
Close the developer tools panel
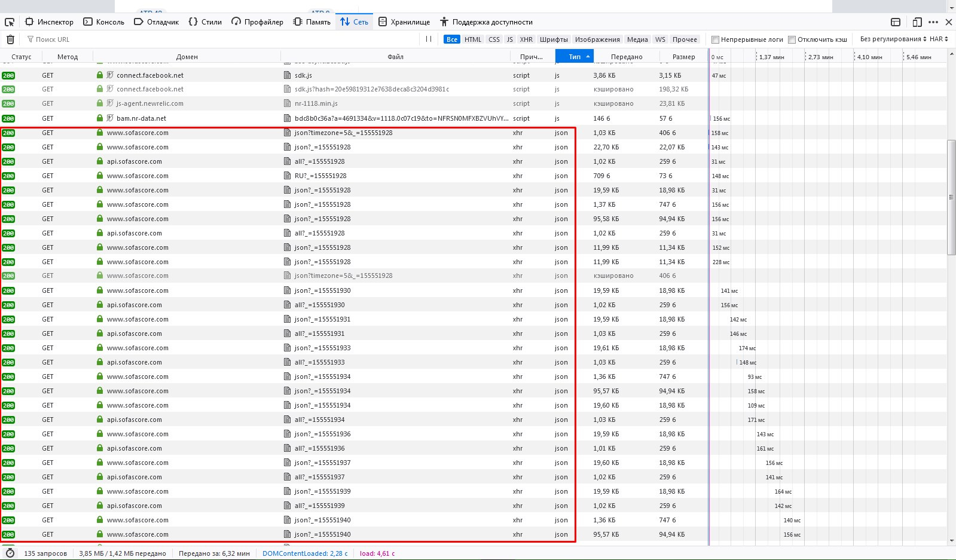949,22
